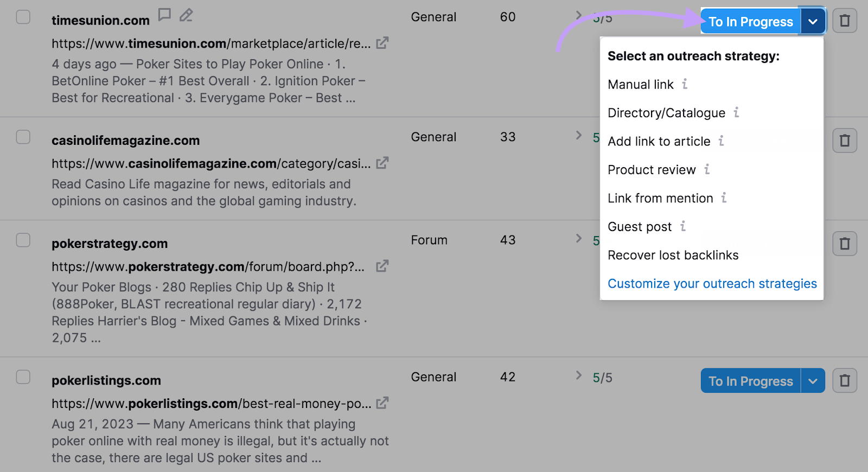Select Add link to article strategy
868x472 pixels.
[659, 141]
